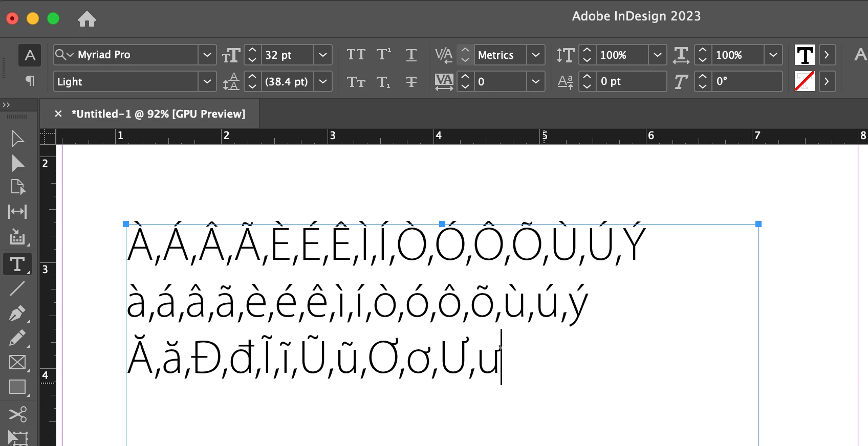Open the tracking value dropdown
Viewport: 868px width, 446px height.
tap(535, 81)
